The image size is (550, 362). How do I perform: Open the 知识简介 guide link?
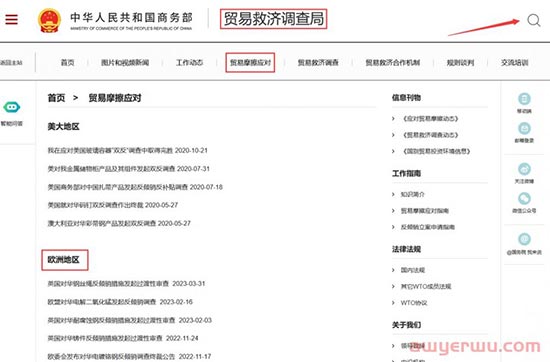[x=413, y=194]
